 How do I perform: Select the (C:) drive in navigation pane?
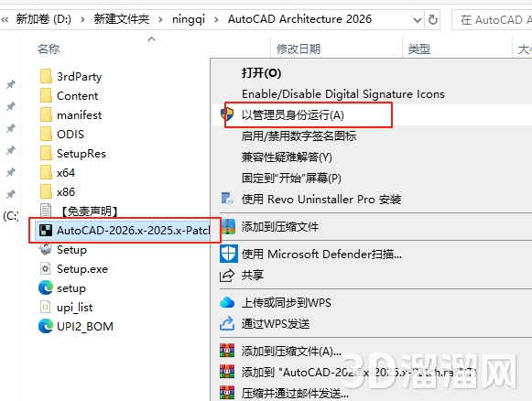[x=10, y=216]
